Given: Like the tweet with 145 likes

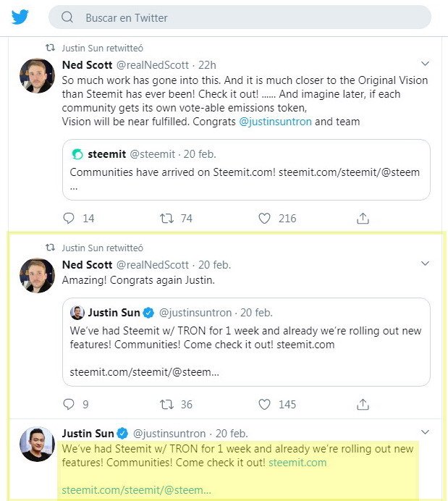Looking at the screenshot, I should point(264,405).
